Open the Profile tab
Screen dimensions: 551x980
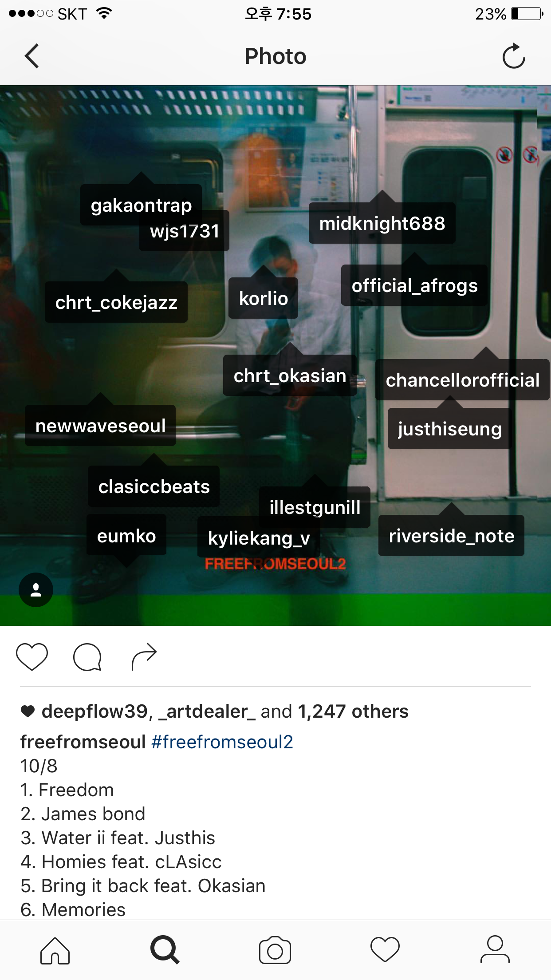(x=495, y=949)
